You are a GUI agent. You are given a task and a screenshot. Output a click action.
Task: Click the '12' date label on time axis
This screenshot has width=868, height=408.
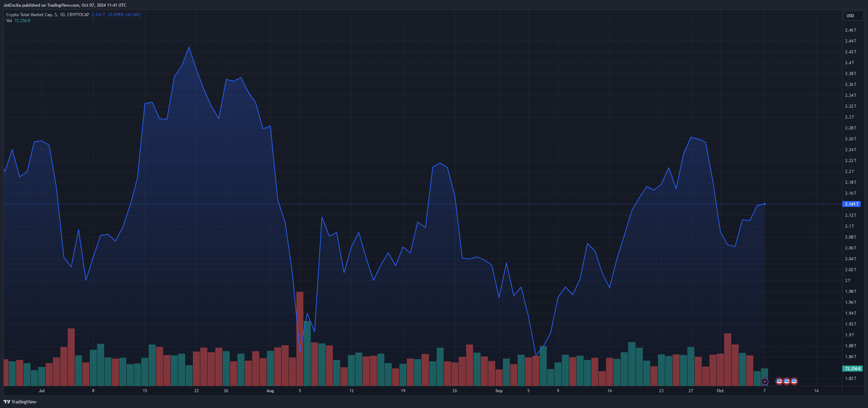click(351, 391)
